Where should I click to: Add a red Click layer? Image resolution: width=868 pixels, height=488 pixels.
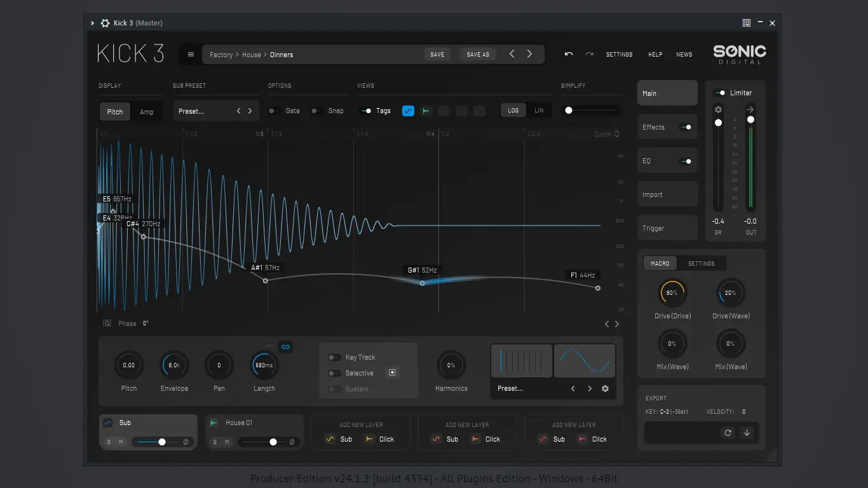[592, 439]
